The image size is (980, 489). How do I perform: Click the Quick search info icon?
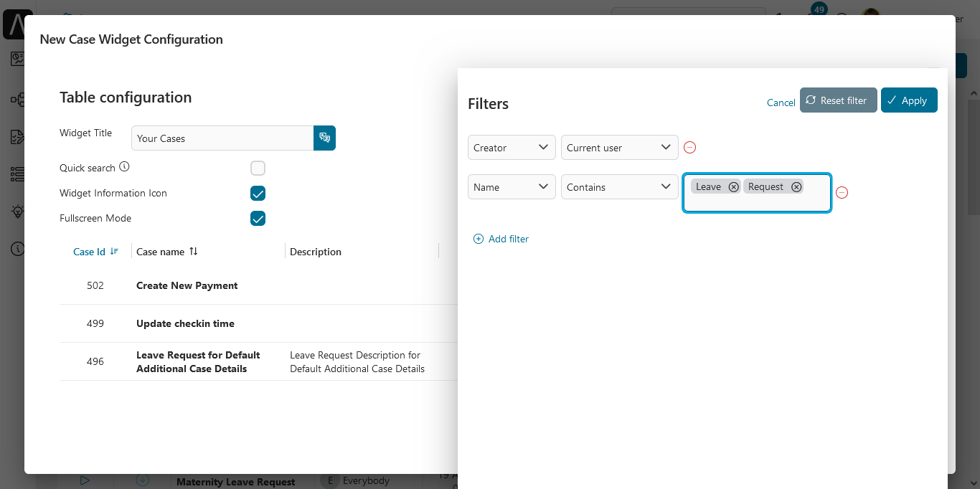point(124,167)
